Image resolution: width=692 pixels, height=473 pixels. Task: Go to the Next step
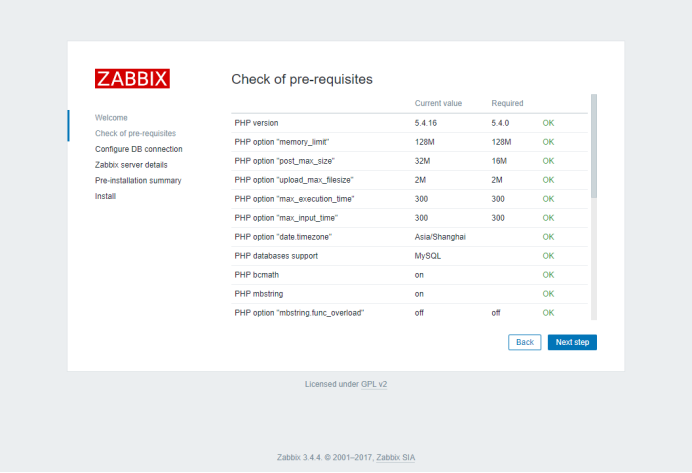pos(572,342)
